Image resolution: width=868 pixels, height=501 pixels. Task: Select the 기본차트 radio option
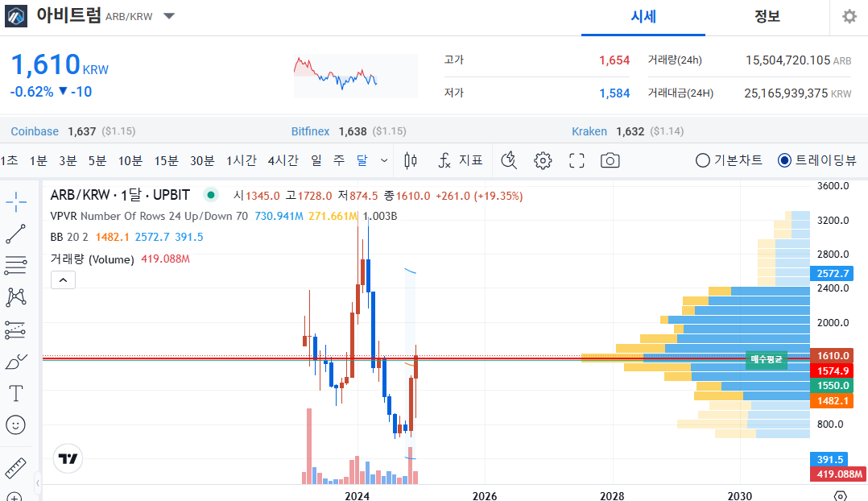tap(729, 160)
